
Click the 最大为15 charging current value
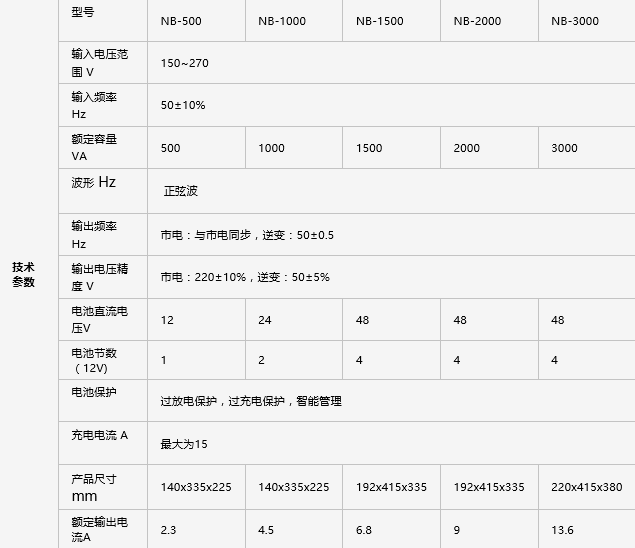tap(184, 444)
